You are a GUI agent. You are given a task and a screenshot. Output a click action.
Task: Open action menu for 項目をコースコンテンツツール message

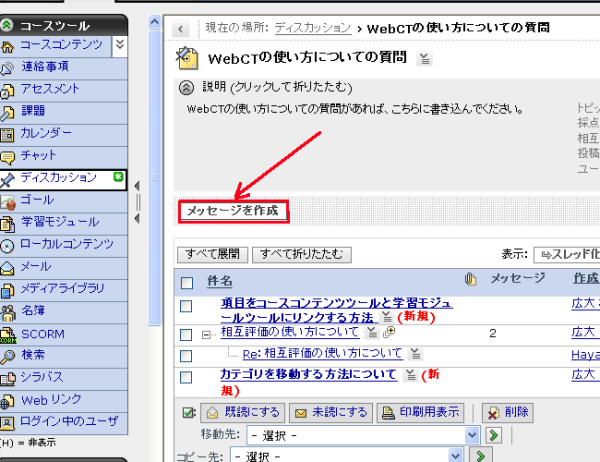(x=386, y=317)
